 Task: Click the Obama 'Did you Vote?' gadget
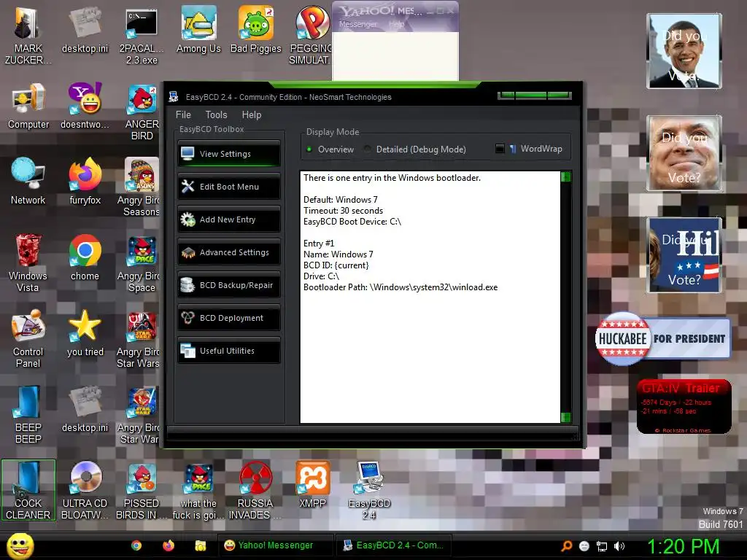tap(684, 52)
